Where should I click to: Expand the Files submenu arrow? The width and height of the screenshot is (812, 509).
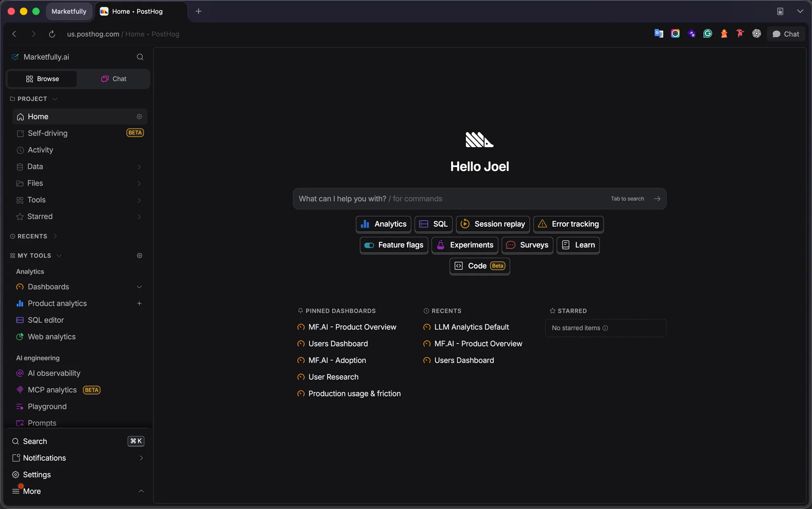coord(139,183)
